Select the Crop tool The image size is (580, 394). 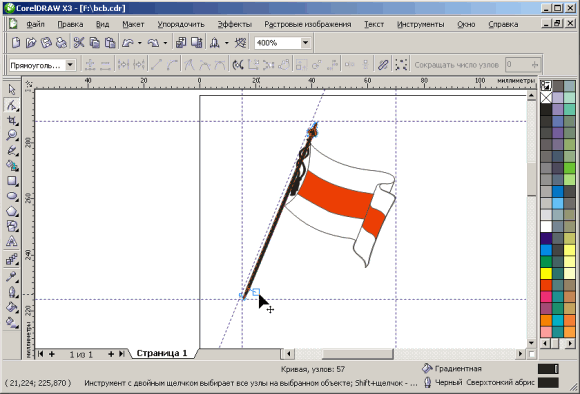(x=12, y=121)
